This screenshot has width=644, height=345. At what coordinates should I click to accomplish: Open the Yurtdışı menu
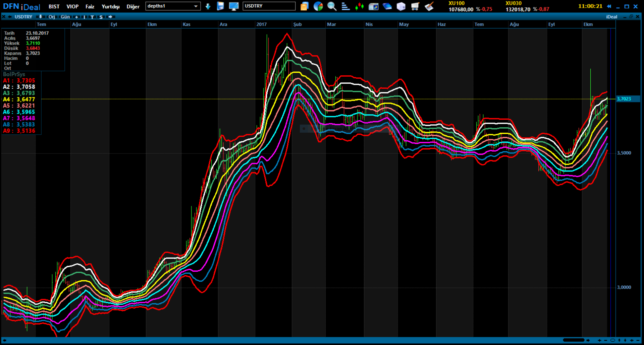click(111, 6)
